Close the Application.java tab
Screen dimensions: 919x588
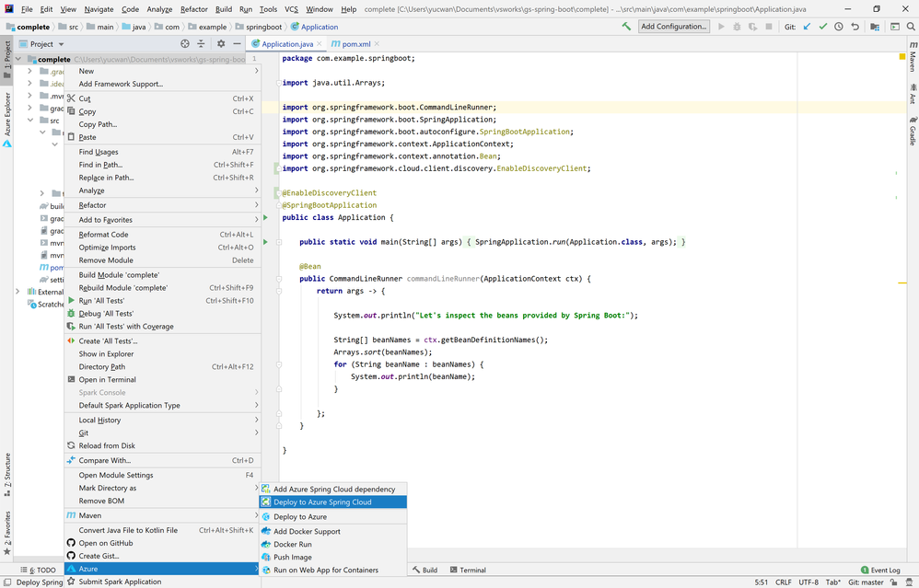pyautogui.click(x=320, y=44)
